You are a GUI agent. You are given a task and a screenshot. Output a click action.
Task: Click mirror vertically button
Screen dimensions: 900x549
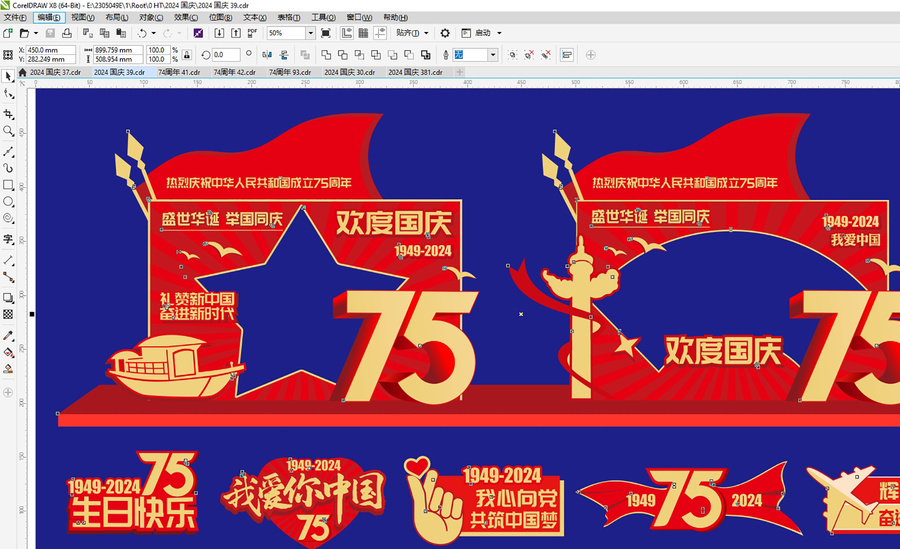click(284, 55)
